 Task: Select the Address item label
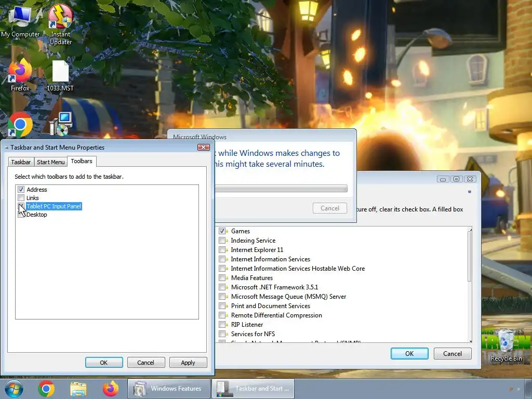pos(37,189)
